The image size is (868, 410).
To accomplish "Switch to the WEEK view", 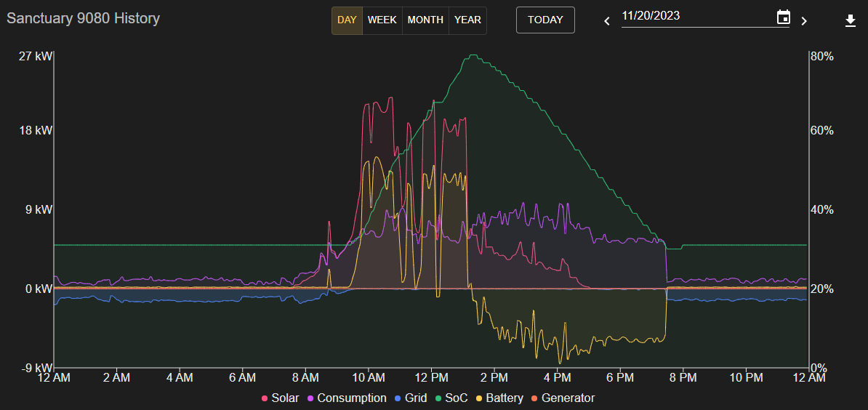I will [382, 20].
